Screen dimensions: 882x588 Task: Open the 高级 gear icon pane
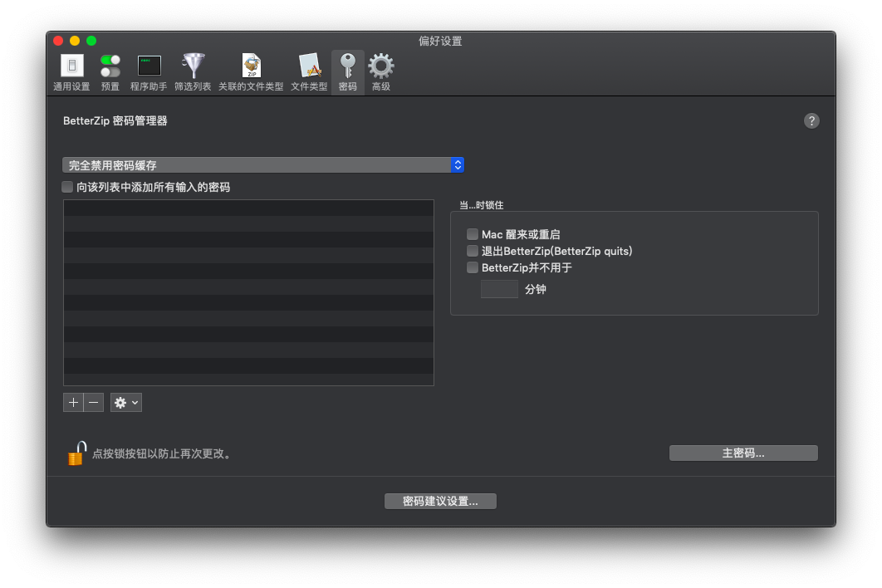pos(381,71)
